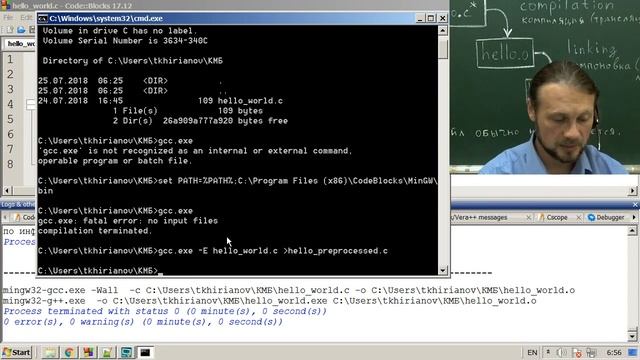Viewport: 640px width, 360px height.
Task: Editor horizontal scrollbar left arrow
Action: click(x=7, y=191)
